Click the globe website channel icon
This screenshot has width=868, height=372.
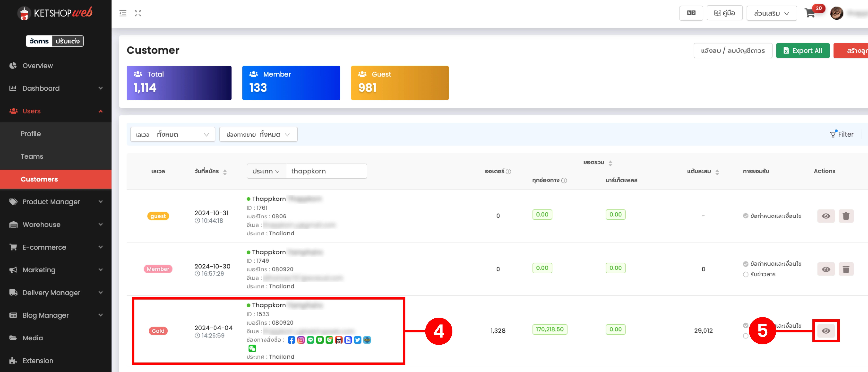pos(367,340)
